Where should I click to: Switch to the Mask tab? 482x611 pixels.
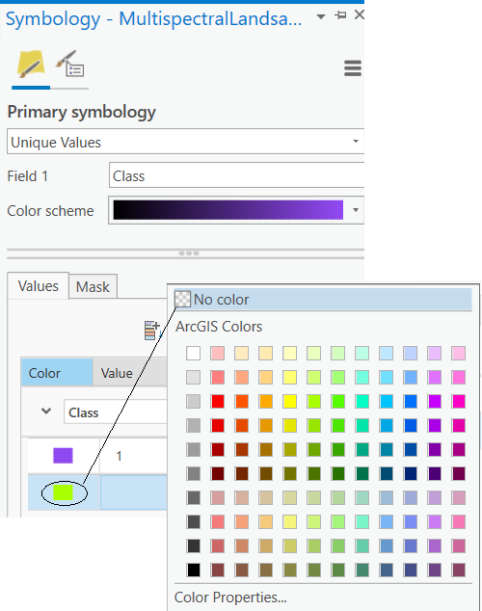coord(93,287)
